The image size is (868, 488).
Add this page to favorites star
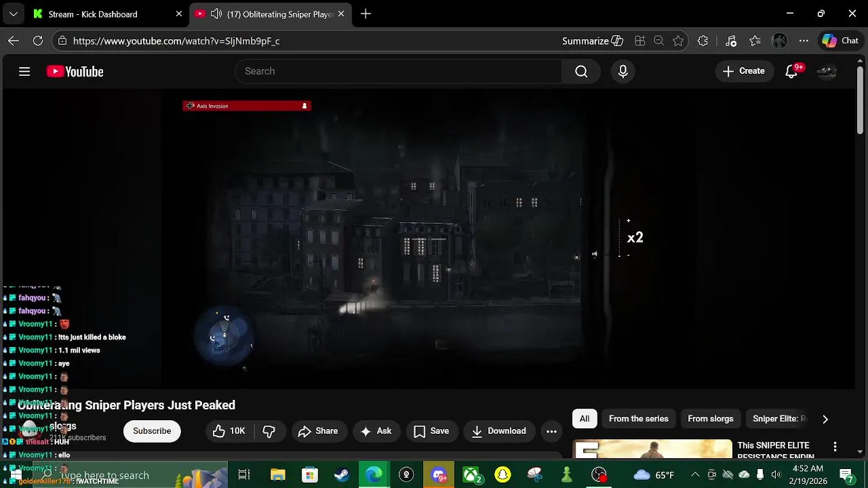pos(678,41)
